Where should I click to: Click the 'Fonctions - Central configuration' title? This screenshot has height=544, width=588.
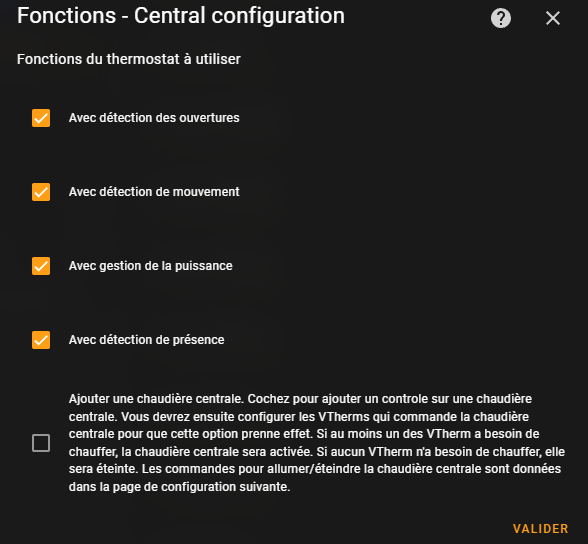pos(181,16)
